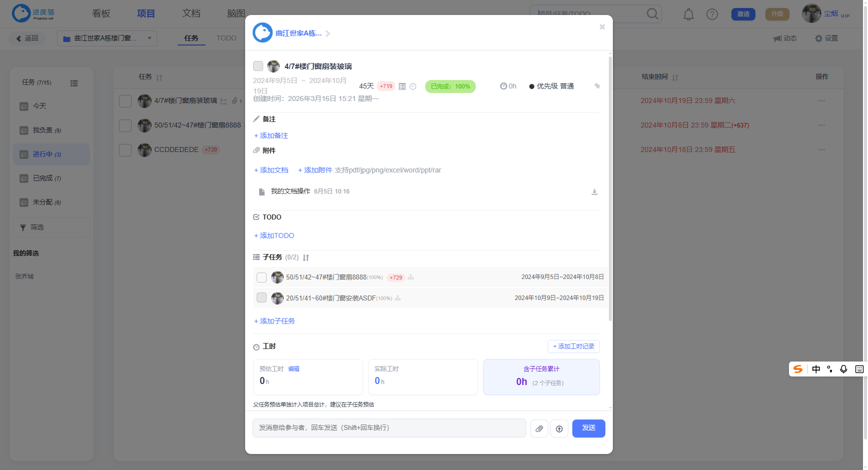This screenshot has width=868, height=470.
Task: Click the upload arrow icon beside send
Action: [559, 428]
